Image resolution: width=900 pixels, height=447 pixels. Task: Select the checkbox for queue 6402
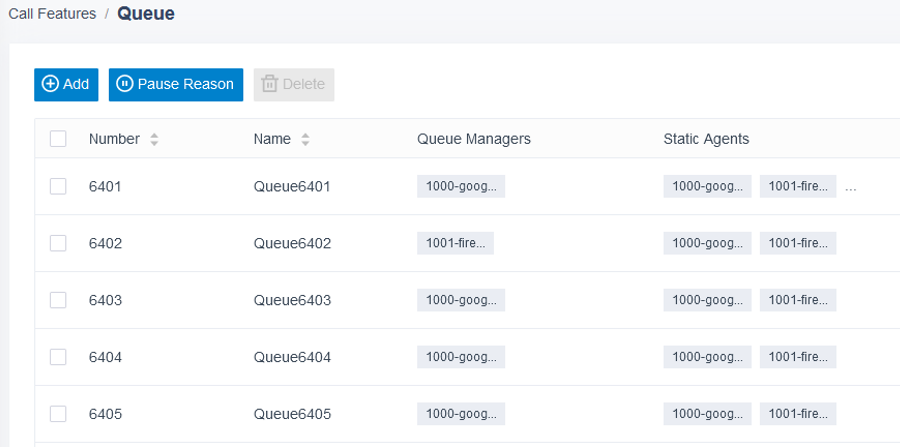tap(58, 243)
